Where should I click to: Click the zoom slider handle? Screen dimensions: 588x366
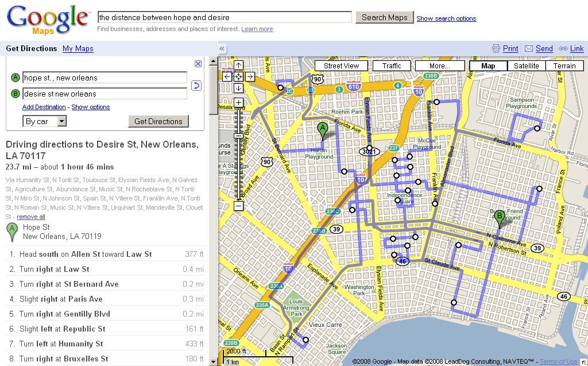238,136
